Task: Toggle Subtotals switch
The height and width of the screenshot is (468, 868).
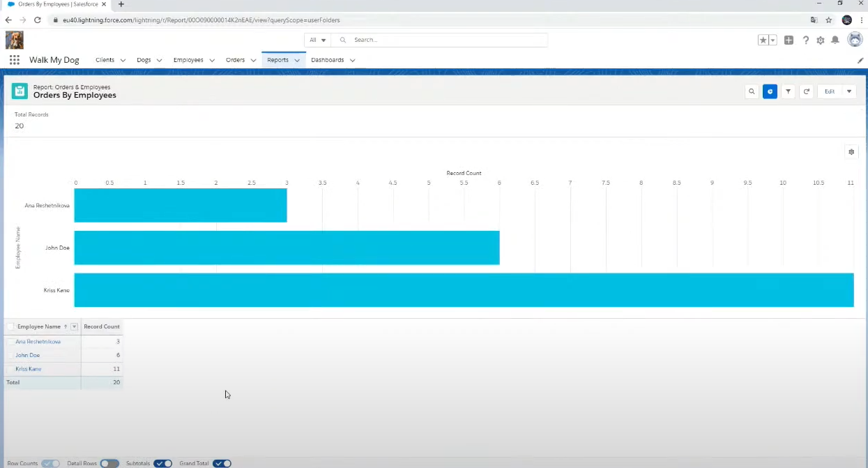Action: pyautogui.click(x=162, y=463)
